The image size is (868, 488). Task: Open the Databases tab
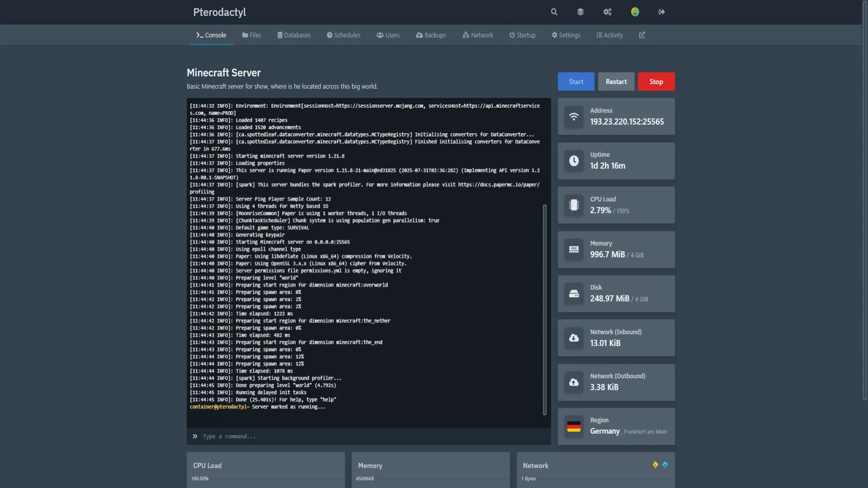pos(294,35)
